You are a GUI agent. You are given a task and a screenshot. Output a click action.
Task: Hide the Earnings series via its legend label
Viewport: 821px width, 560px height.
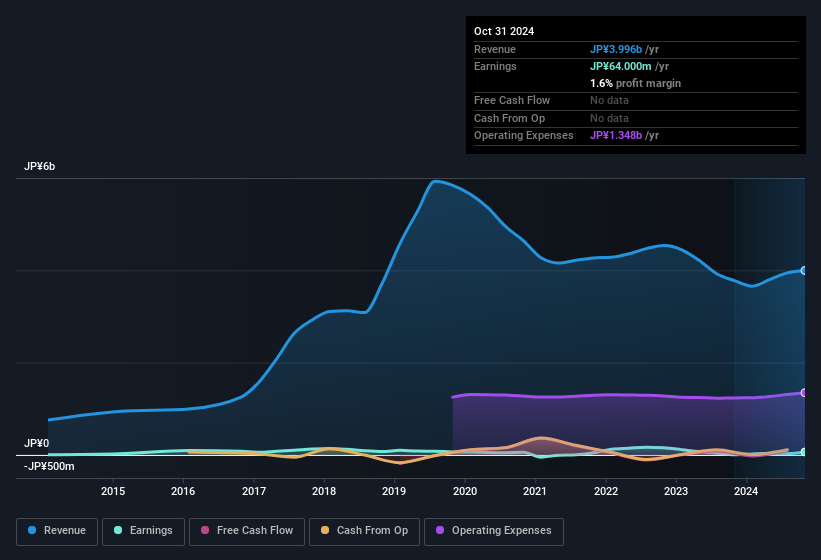point(151,531)
